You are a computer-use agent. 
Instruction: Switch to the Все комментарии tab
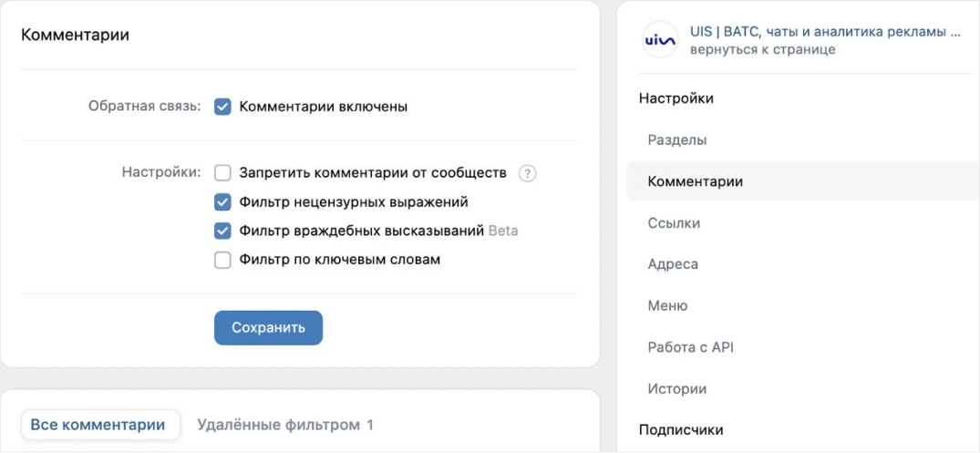[x=100, y=426]
